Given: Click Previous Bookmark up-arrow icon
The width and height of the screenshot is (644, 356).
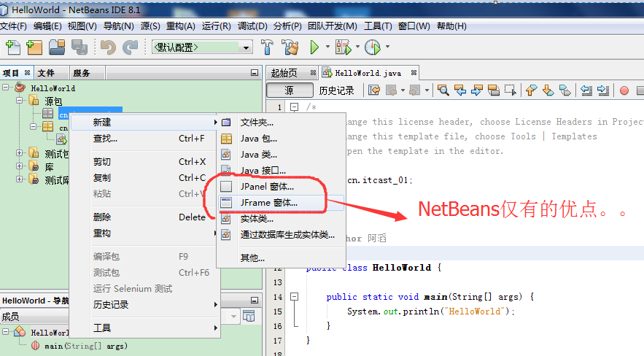Looking at the screenshot, I should [532, 90].
